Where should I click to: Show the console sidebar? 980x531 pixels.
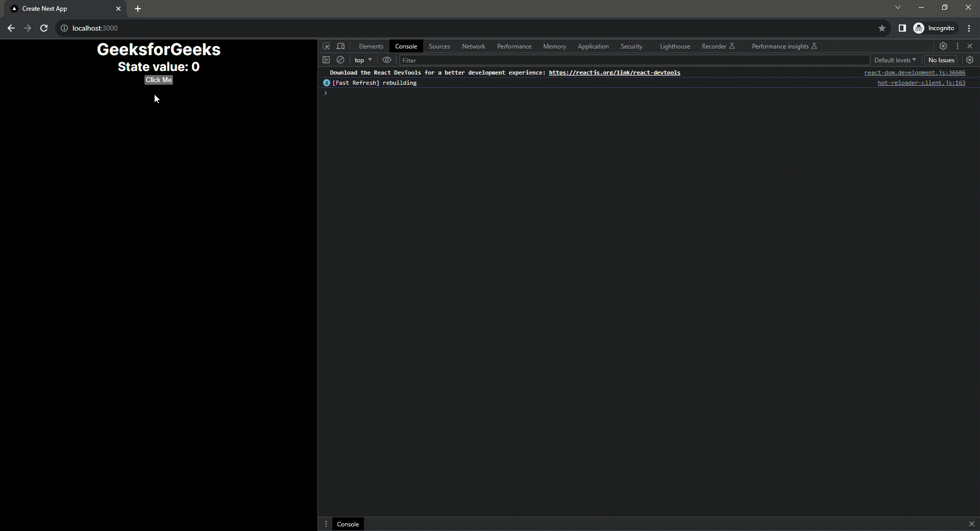click(326, 60)
